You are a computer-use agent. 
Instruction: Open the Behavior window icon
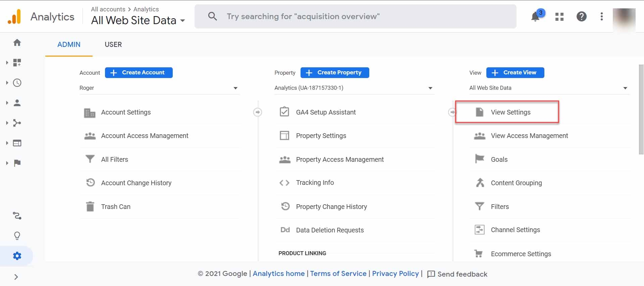click(17, 143)
